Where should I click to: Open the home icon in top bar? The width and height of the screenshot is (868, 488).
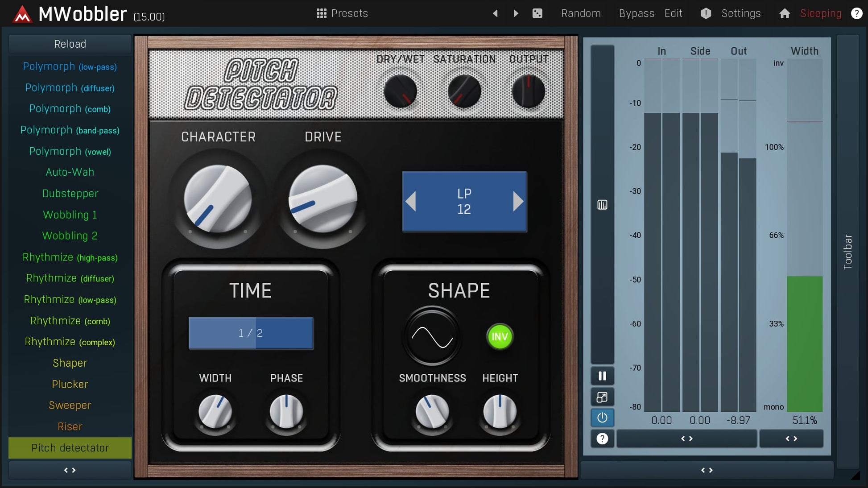tap(785, 13)
